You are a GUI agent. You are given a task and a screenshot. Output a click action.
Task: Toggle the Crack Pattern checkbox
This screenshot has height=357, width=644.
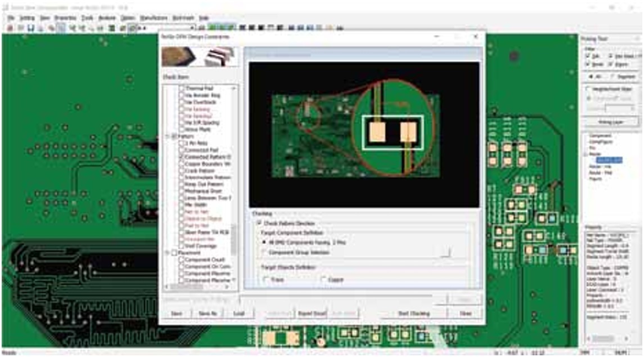(182, 171)
